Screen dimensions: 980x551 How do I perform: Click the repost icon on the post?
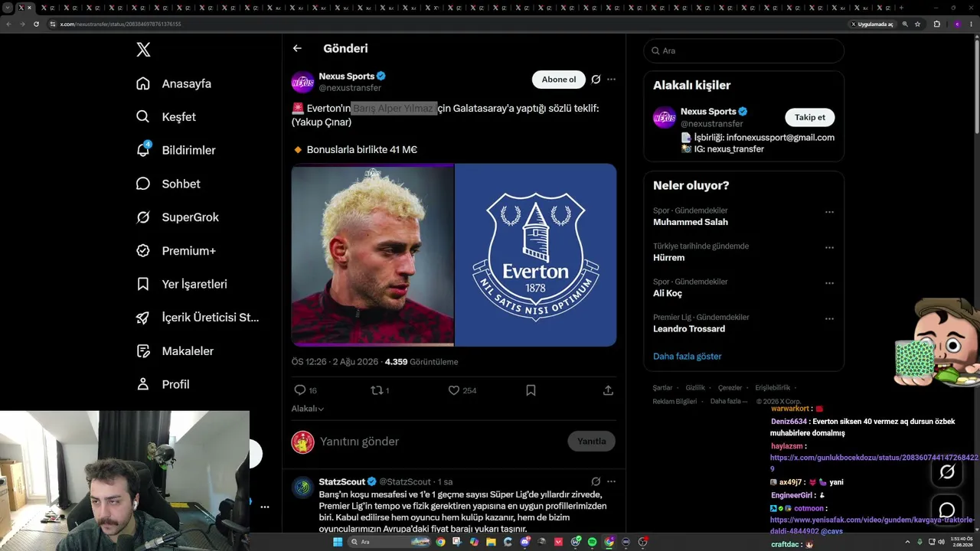pyautogui.click(x=377, y=390)
